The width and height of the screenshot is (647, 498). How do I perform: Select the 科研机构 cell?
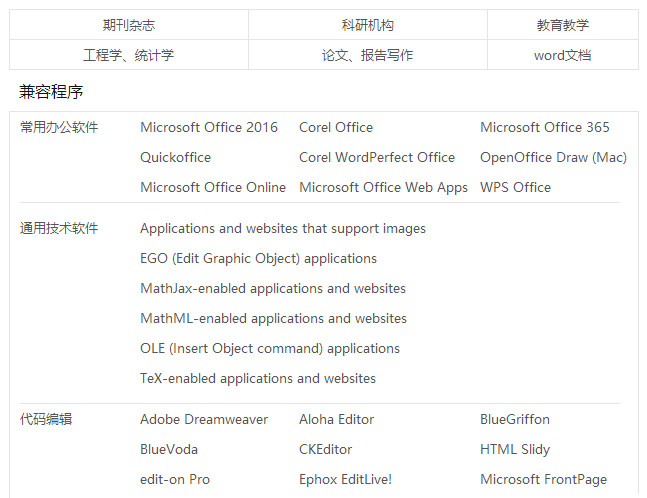pos(367,25)
